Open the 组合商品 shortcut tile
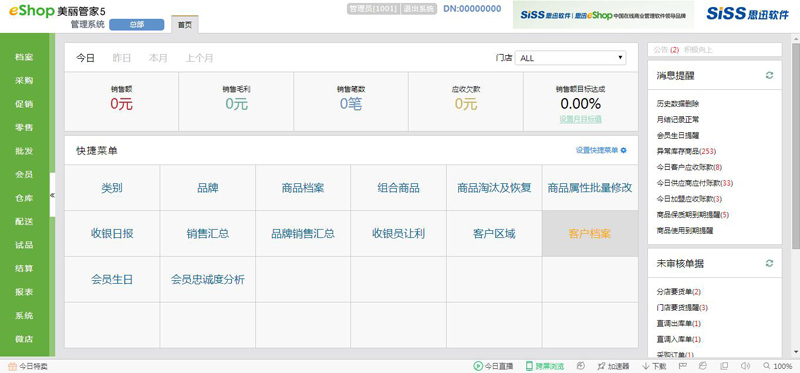 coord(398,188)
